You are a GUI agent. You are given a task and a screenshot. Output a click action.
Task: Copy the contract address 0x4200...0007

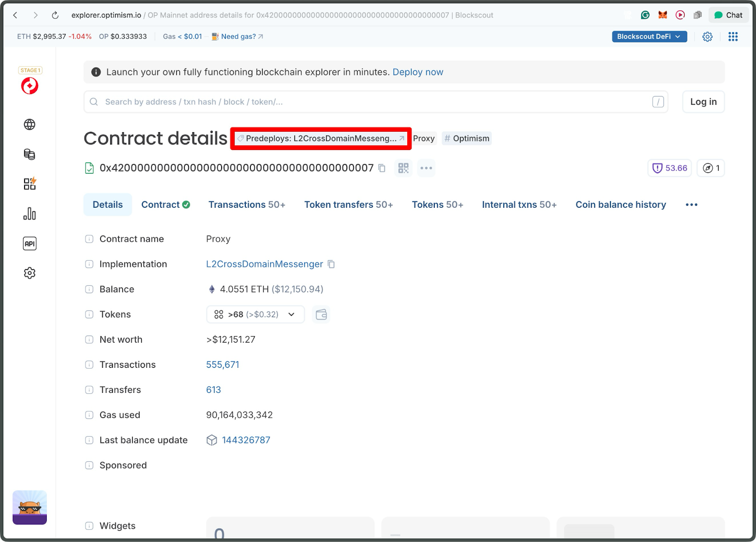pos(382,168)
